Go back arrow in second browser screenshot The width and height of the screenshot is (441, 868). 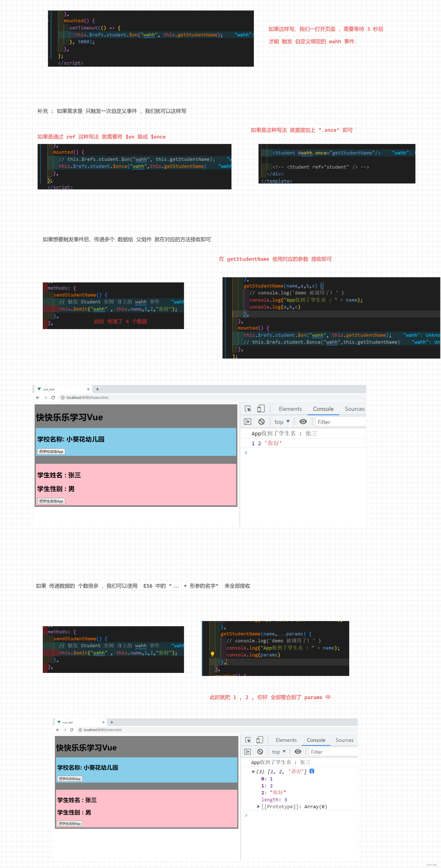[58, 730]
